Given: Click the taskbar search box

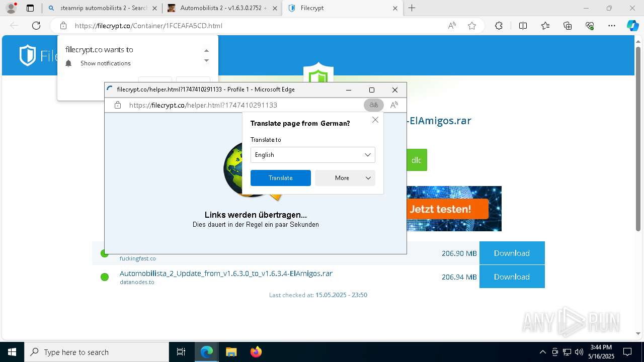Looking at the screenshot, I should click(x=97, y=352).
